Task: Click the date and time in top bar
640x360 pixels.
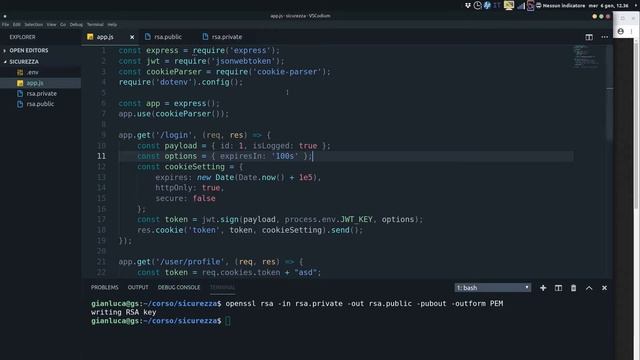Action: point(609,6)
